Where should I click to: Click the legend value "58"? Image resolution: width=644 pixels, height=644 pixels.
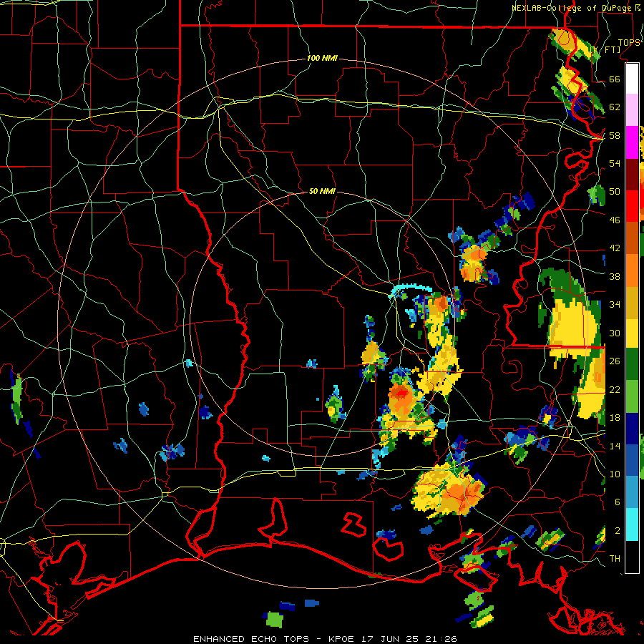coord(615,135)
